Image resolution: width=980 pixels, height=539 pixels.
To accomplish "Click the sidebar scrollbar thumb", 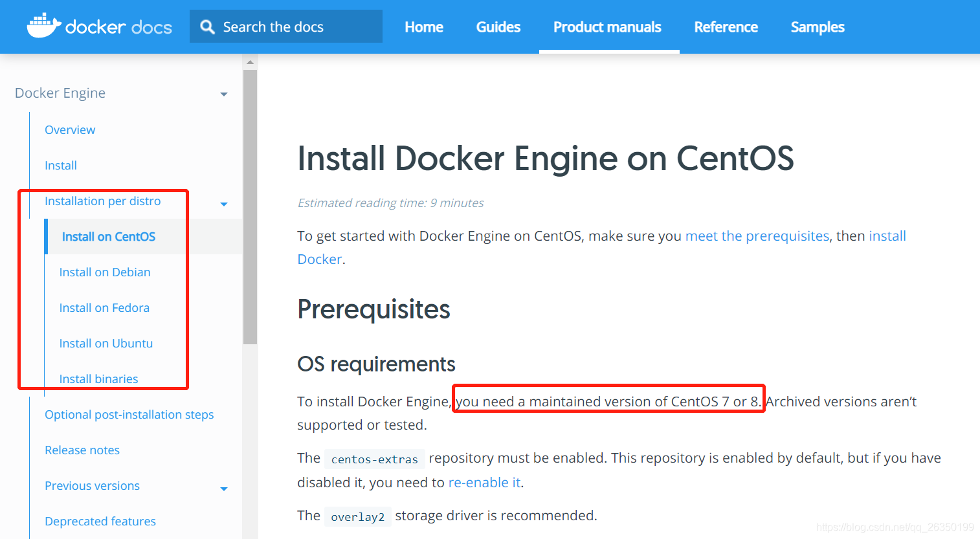I will 250,207.
